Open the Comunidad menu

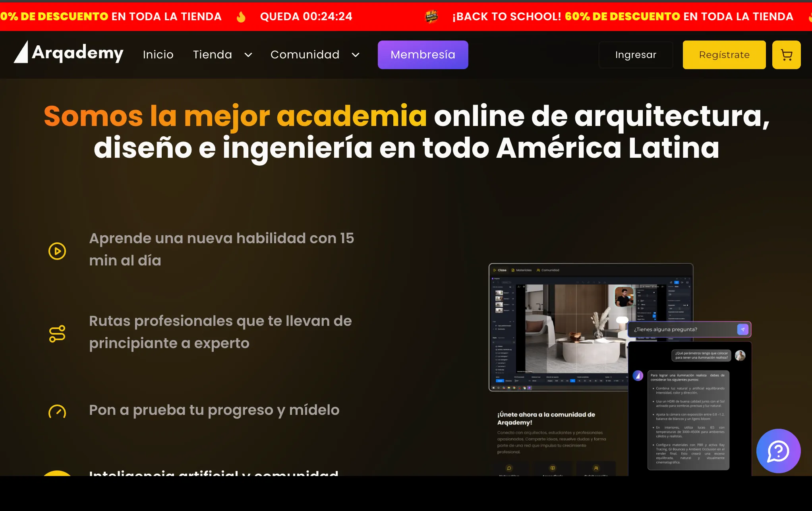click(x=305, y=55)
